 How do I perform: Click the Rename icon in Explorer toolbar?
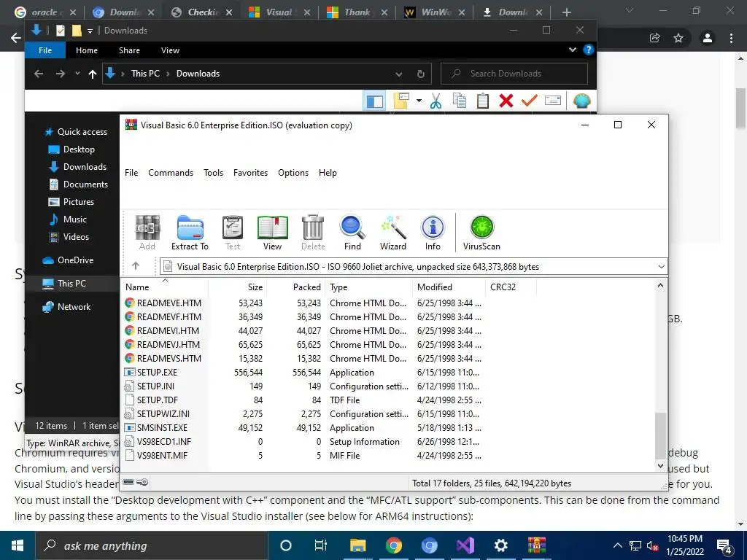(x=553, y=101)
